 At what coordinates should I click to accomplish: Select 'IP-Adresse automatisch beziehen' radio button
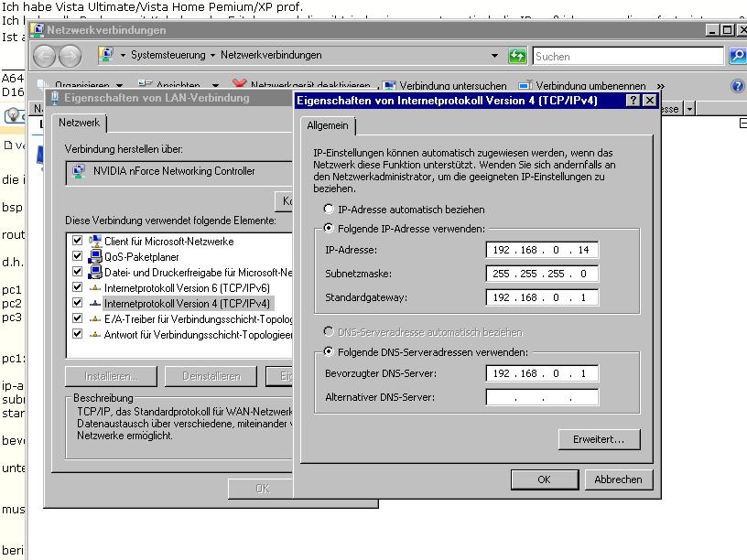point(330,210)
